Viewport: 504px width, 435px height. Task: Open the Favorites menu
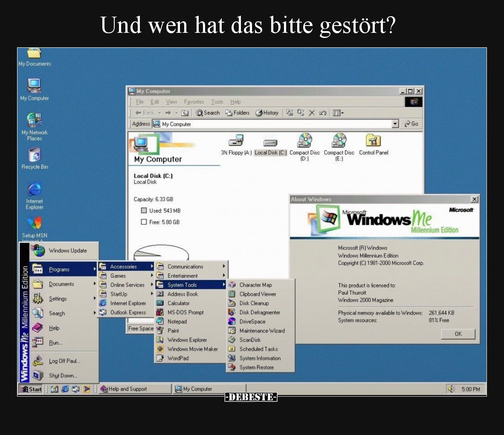click(x=194, y=102)
